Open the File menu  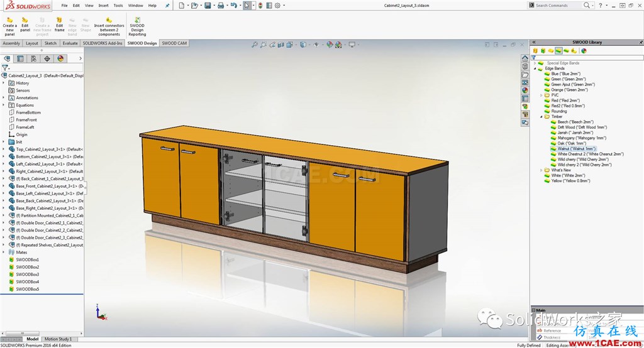tap(65, 6)
